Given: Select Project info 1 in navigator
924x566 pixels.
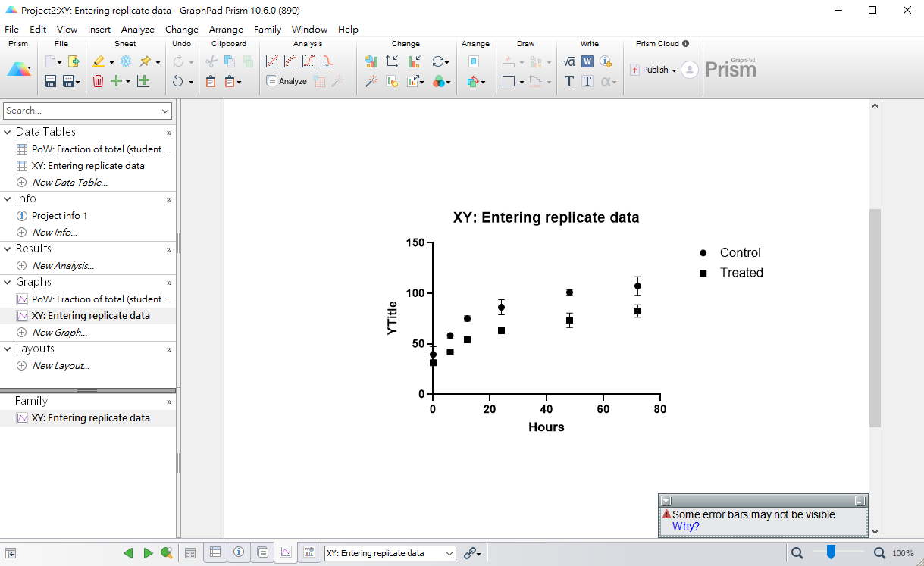Looking at the screenshot, I should (60, 215).
